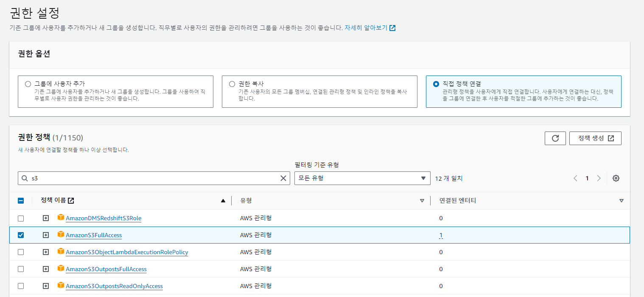This screenshot has width=644, height=297.
Task: Open the AmazonS3OutpostsReadOnlyAccess policy link
Action: coord(114,286)
